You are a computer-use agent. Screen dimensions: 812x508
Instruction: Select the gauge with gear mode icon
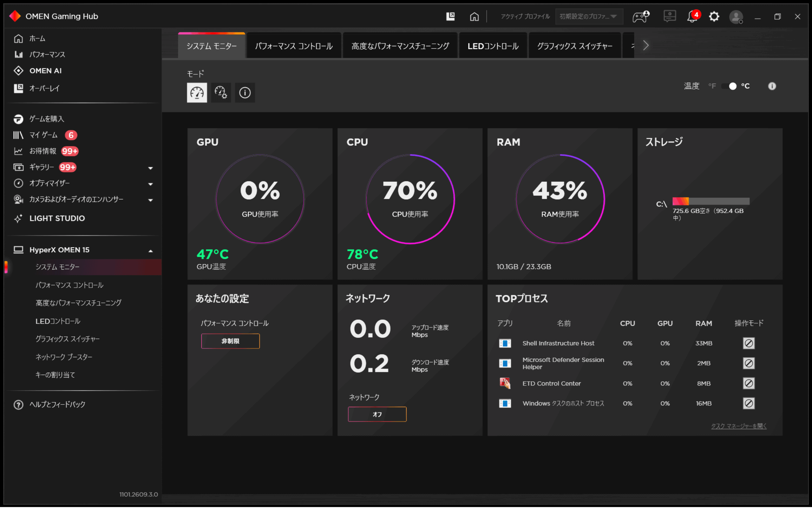(221, 92)
